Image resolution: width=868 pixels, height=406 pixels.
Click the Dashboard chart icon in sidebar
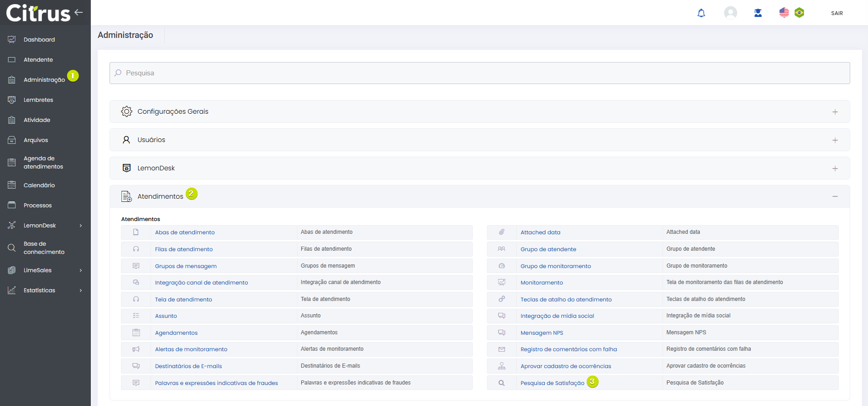coord(12,40)
